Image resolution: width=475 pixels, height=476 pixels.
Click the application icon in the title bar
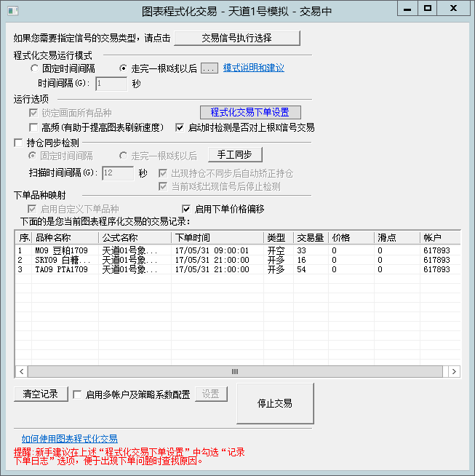[13, 11]
